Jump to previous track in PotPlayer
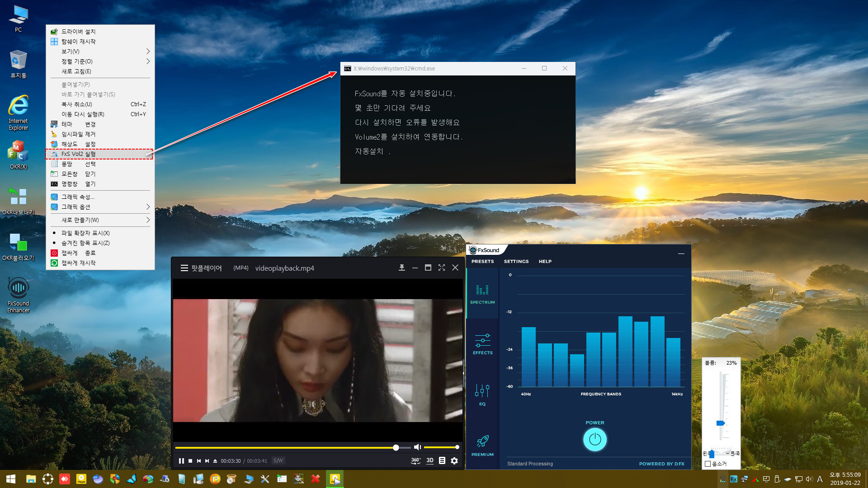The height and width of the screenshot is (488, 868). [199, 461]
